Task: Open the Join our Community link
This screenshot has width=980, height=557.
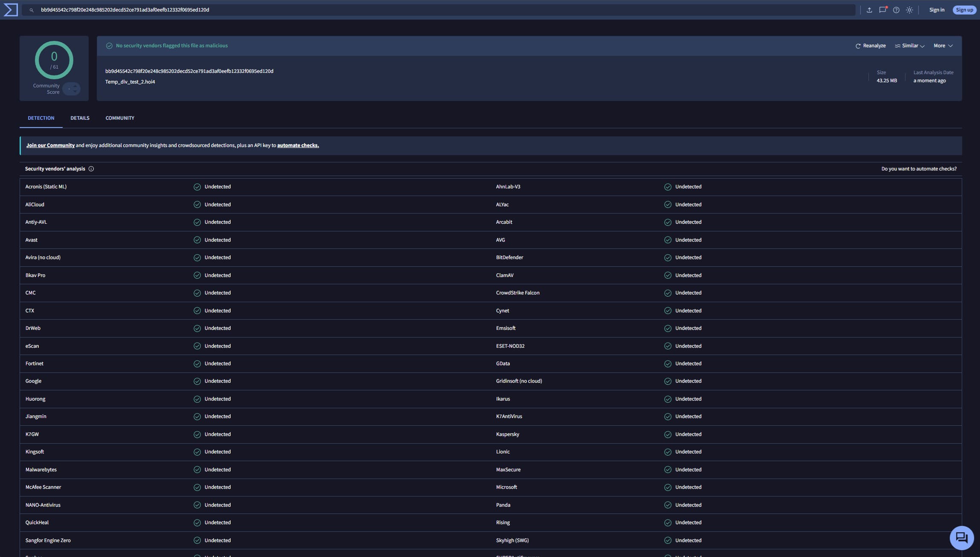Action: 50,145
